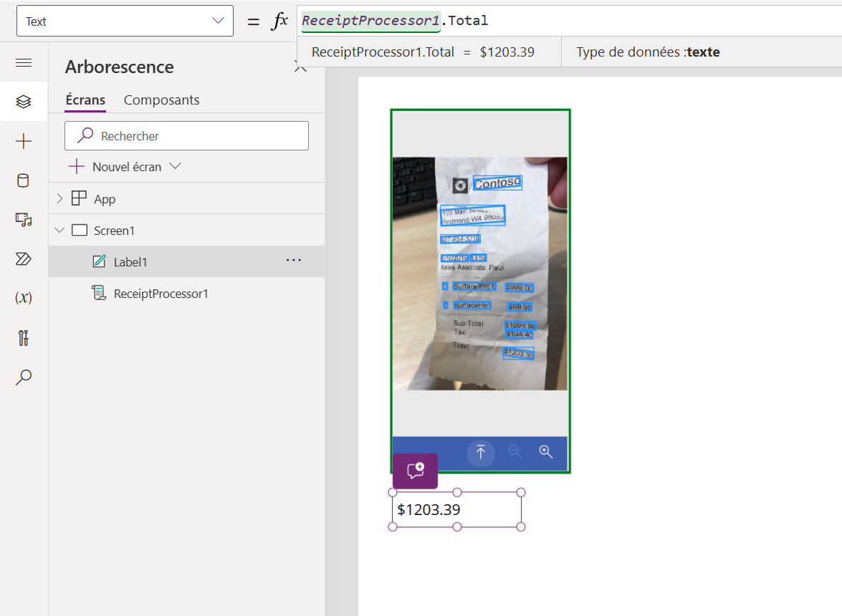The image size is (842, 616).
Task: Open the Text property dropdown
Action: (x=125, y=21)
